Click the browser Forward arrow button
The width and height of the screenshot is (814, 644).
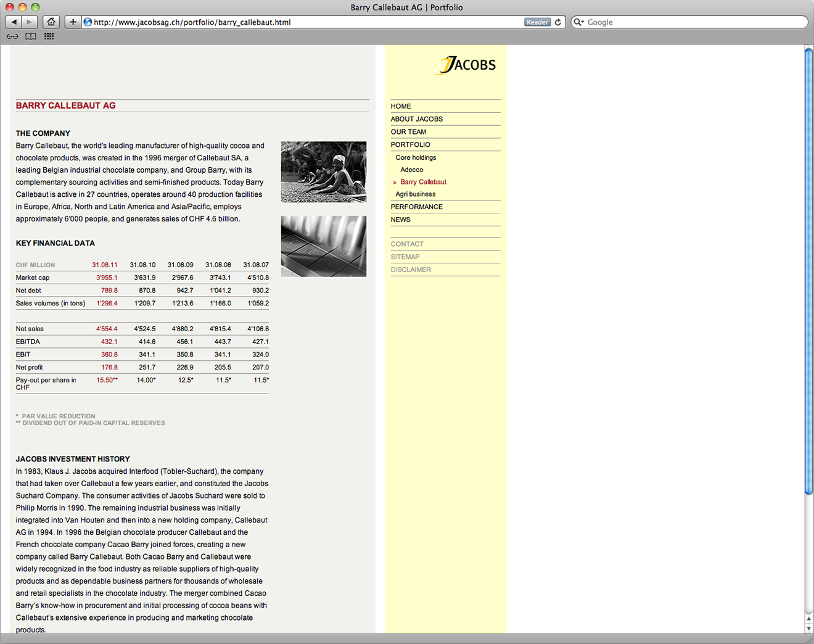(30, 22)
